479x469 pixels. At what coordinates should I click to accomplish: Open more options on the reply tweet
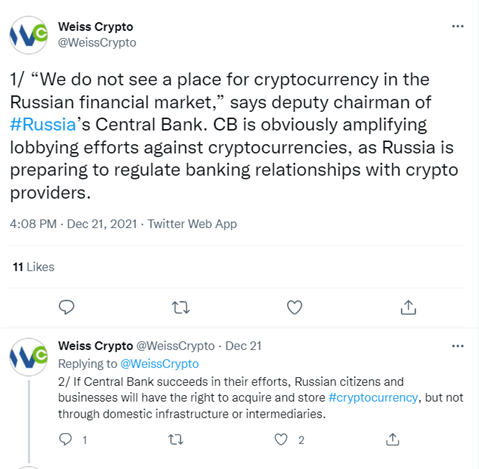pyautogui.click(x=458, y=346)
